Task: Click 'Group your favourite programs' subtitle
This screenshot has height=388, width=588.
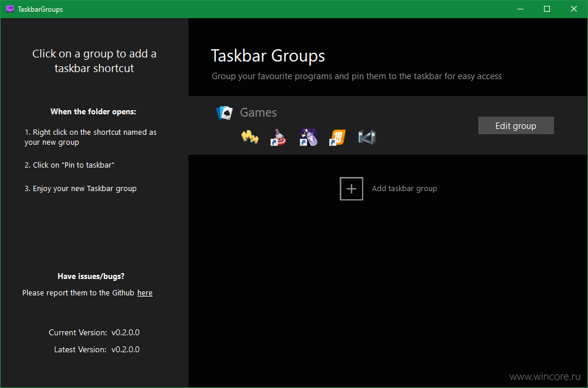Action: [x=357, y=76]
